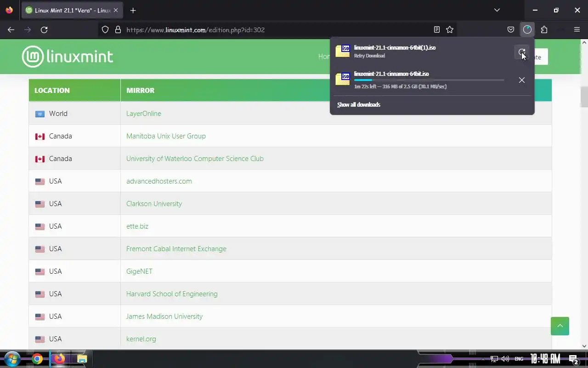Viewport: 588px width, 368px height.
Task: Show all downloads
Action: click(x=359, y=105)
